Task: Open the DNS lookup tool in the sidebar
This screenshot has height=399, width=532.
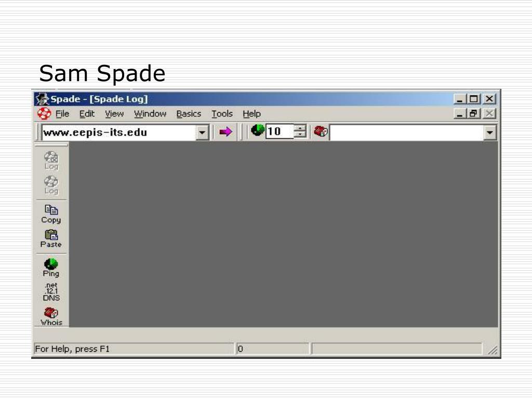Action: (x=51, y=292)
